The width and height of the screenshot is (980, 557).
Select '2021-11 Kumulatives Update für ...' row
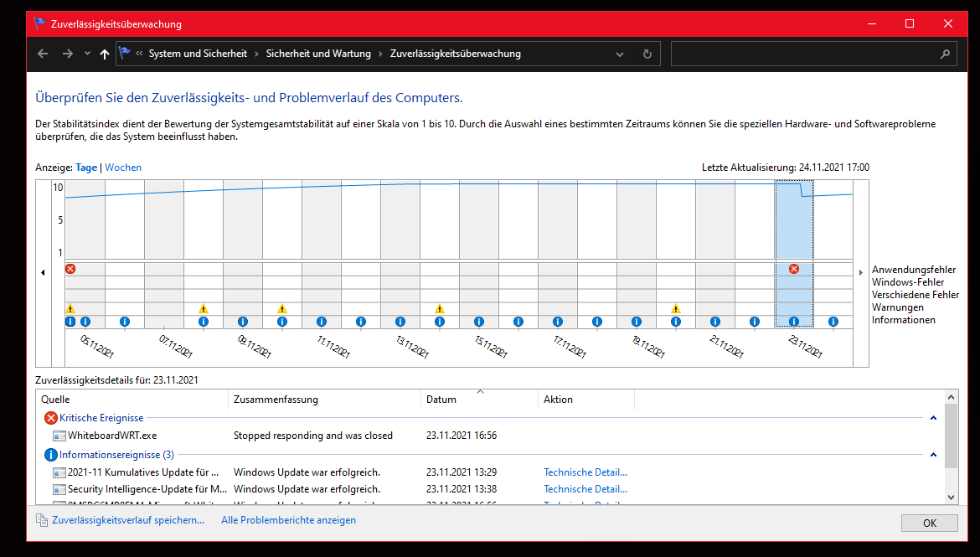tap(480, 472)
